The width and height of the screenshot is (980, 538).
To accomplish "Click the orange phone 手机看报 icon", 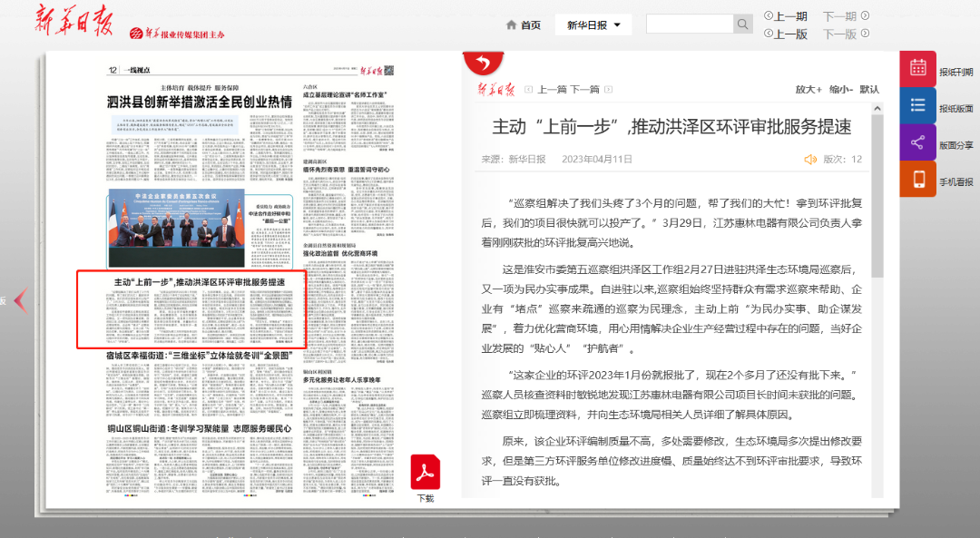I will click(917, 179).
